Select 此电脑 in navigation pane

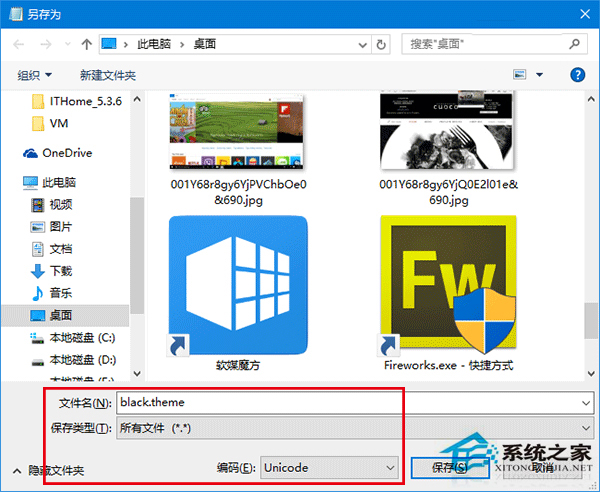pos(49,182)
